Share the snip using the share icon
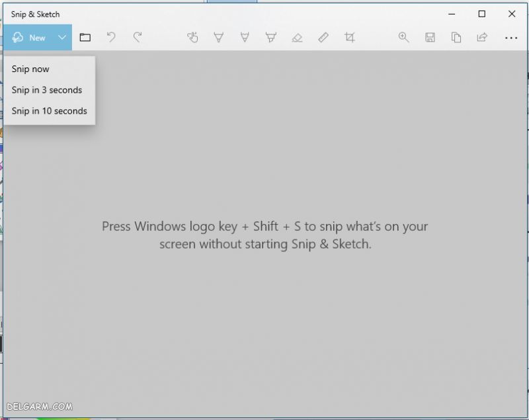Viewport: 529px width, 420px height. tap(482, 38)
